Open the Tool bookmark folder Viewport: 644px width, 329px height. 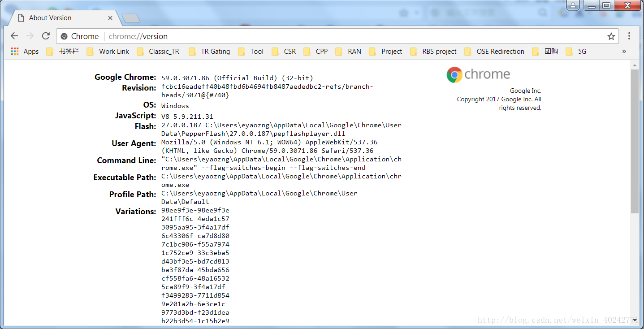pyautogui.click(x=251, y=52)
